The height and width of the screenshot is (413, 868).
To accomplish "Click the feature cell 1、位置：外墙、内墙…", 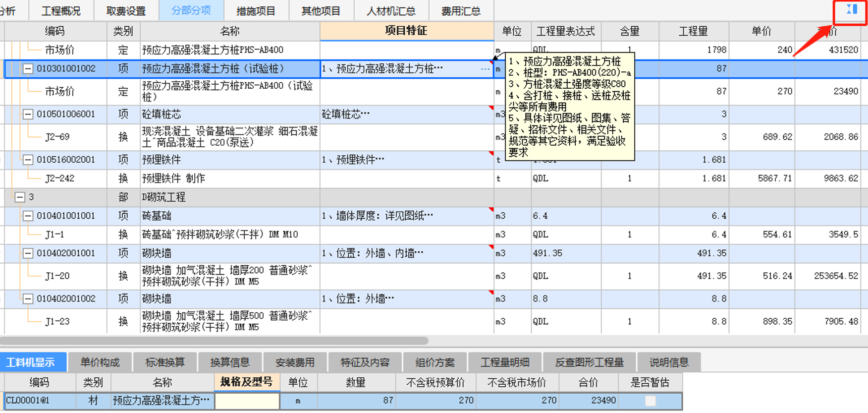I will 407,253.
